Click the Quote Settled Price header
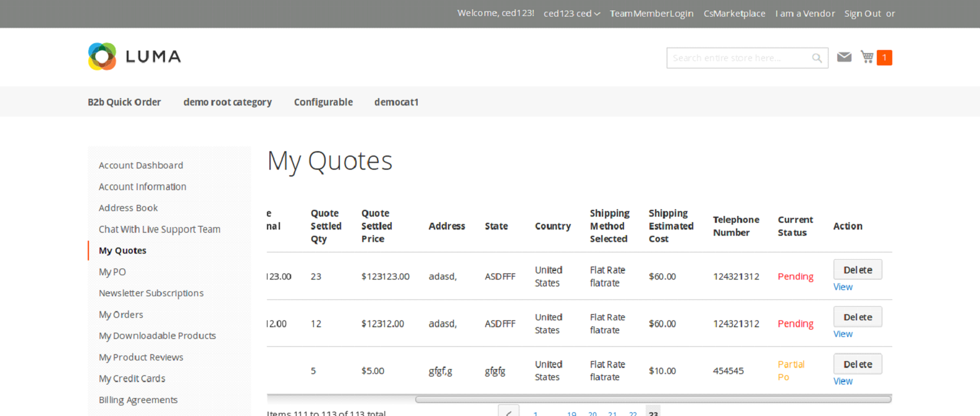 [377, 226]
